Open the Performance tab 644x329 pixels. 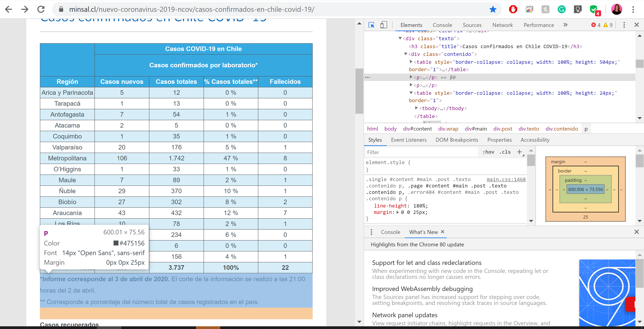(x=539, y=25)
